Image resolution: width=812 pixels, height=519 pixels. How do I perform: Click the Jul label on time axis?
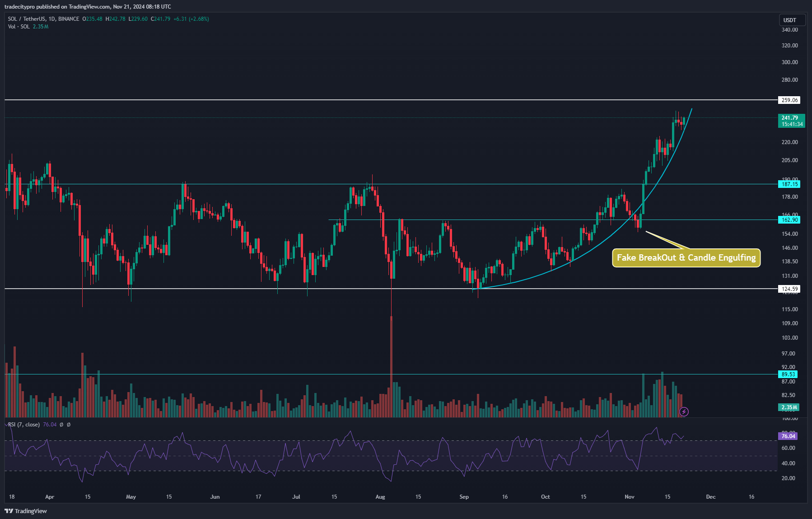(296, 497)
